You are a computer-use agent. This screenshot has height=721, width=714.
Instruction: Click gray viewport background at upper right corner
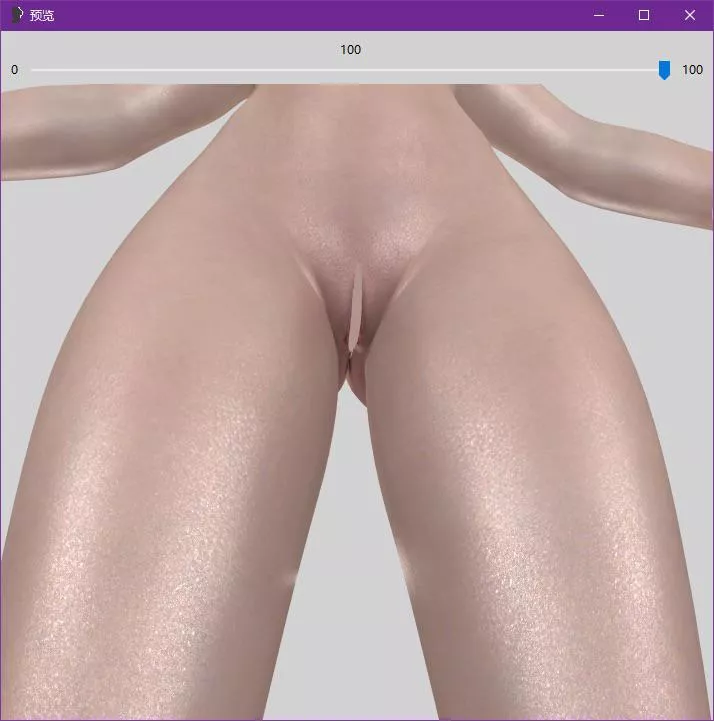click(640, 95)
